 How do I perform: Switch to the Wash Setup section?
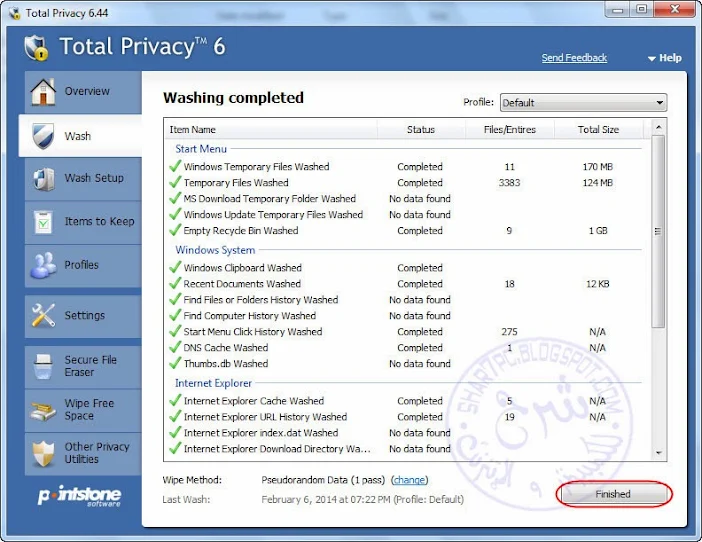83,179
